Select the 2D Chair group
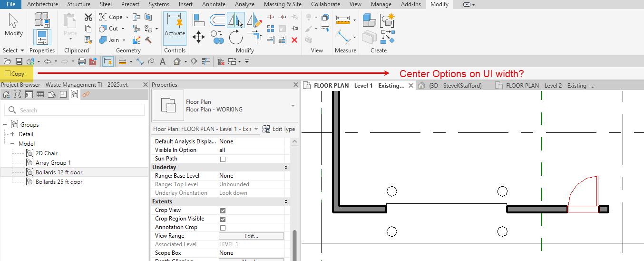 tap(46, 153)
